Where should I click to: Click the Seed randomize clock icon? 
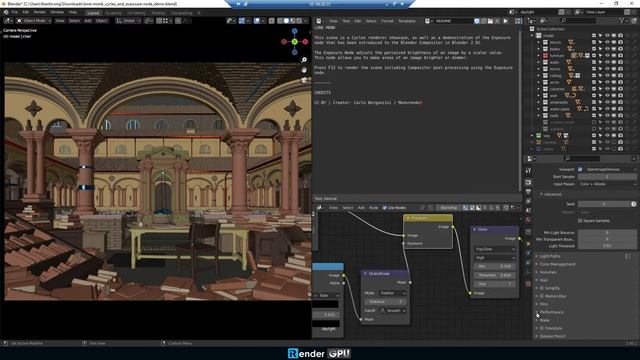(x=633, y=204)
